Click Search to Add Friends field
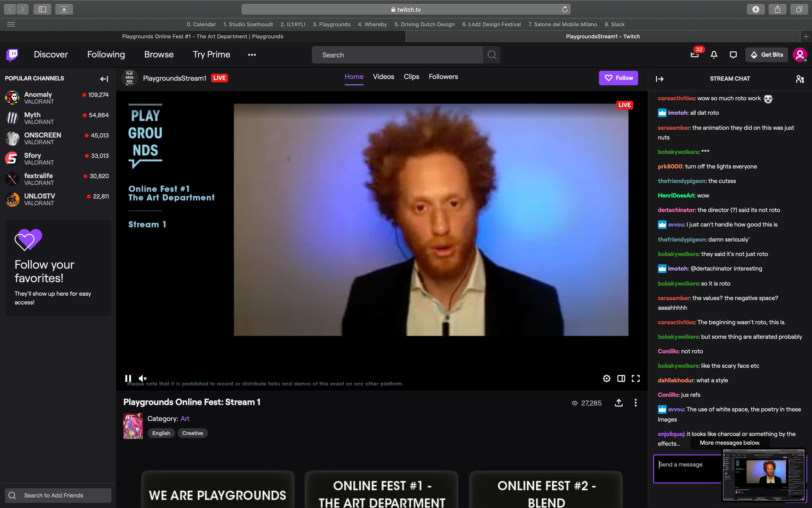Image resolution: width=812 pixels, height=508 pixels. point(58,495)
